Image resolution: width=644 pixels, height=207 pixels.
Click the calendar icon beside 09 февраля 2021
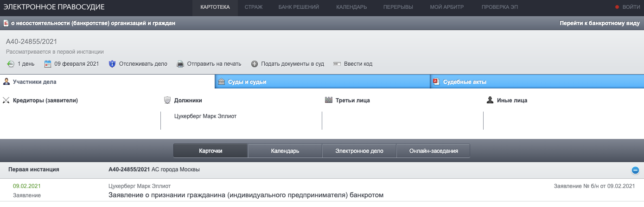point(47,64)
